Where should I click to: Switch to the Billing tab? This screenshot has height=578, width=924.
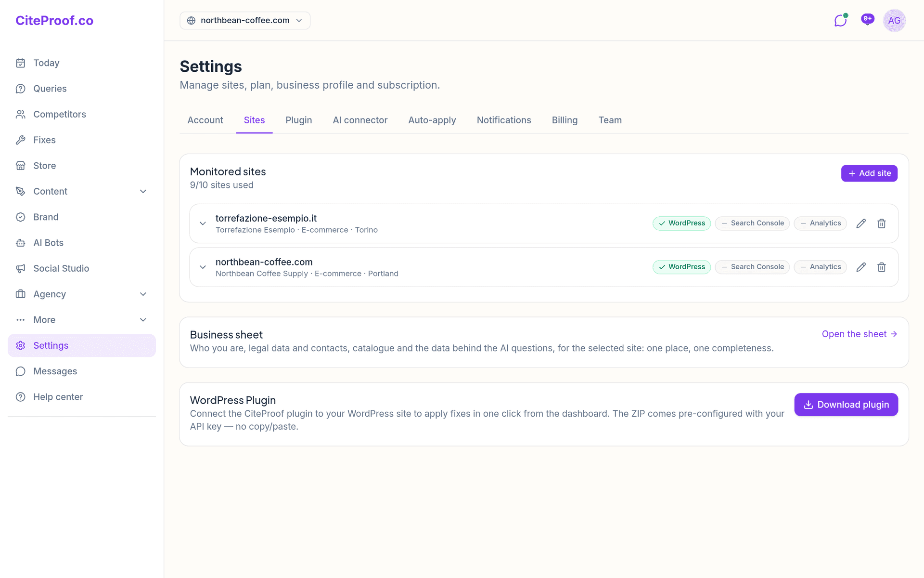coord(565,120)
